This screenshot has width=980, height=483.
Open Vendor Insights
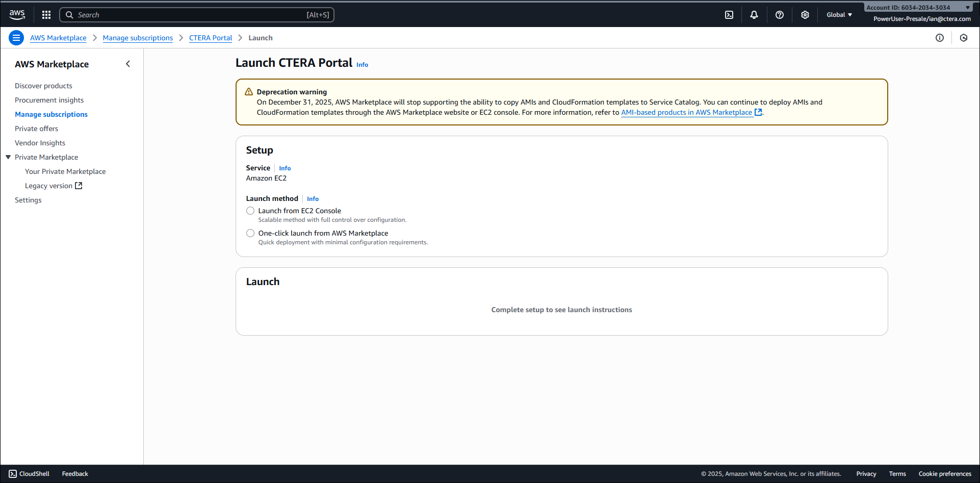(40, 143)
